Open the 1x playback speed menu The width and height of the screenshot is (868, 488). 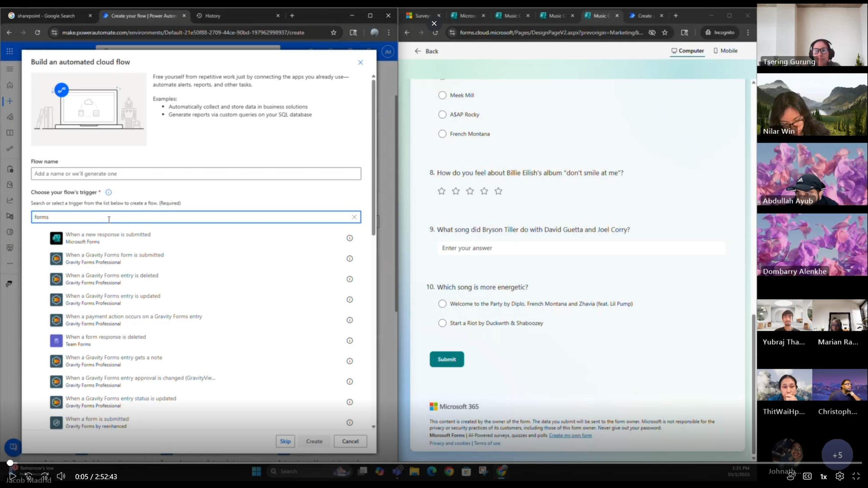[823, 477]
